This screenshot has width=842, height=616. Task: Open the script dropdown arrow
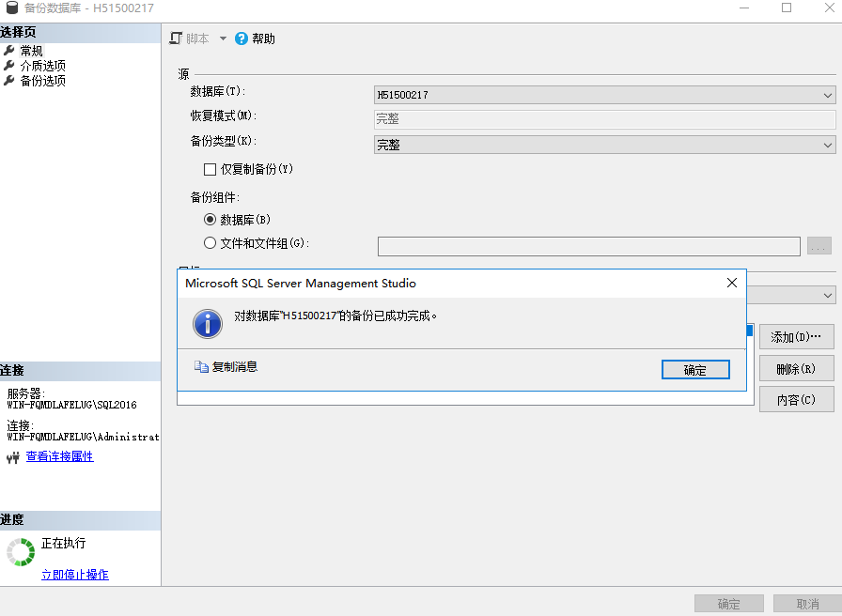coord(223,38)
